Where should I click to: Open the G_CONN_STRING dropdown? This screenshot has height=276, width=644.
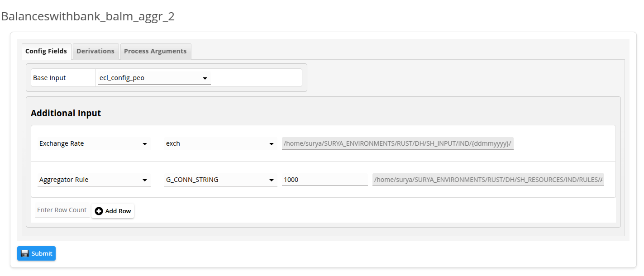tap(221, 180)
